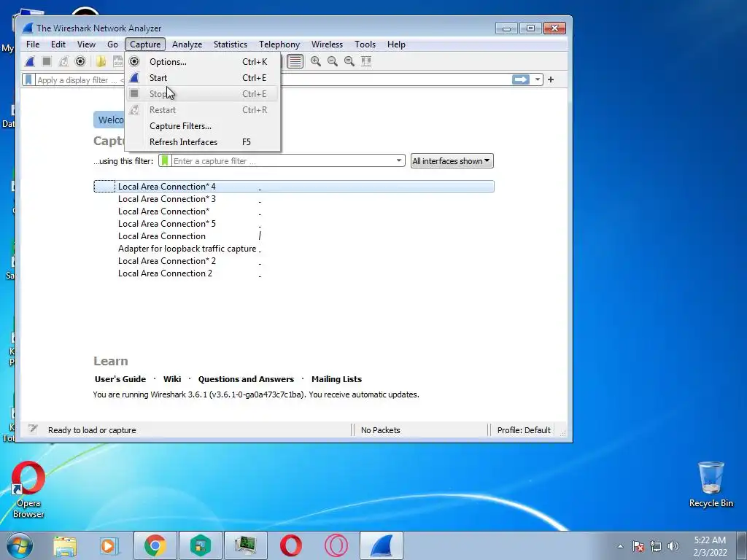Open capture options from the toolbar gear icon
747x560 pixels.
80,61
